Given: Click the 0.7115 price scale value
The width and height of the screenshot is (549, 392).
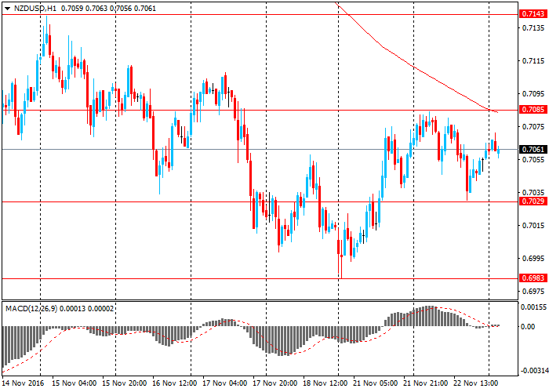Looking at the screenshot, I should (x=533, y=61).
